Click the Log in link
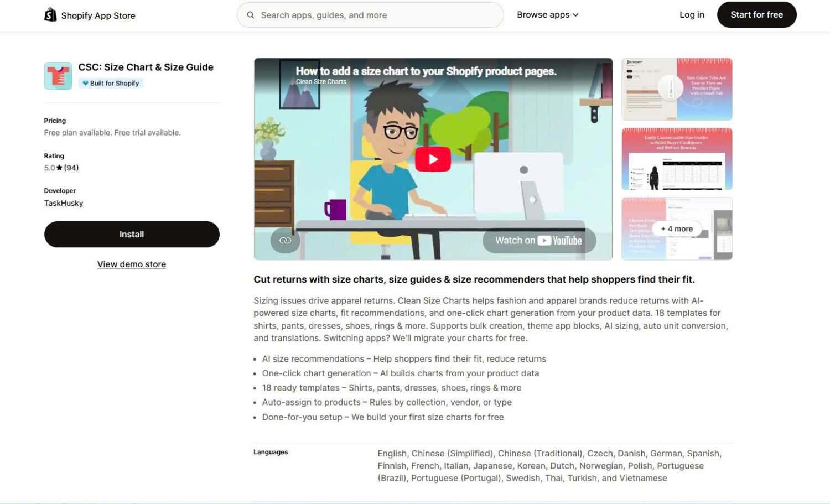The height and width of the screenshot is (504, 830). pos(692,15)
